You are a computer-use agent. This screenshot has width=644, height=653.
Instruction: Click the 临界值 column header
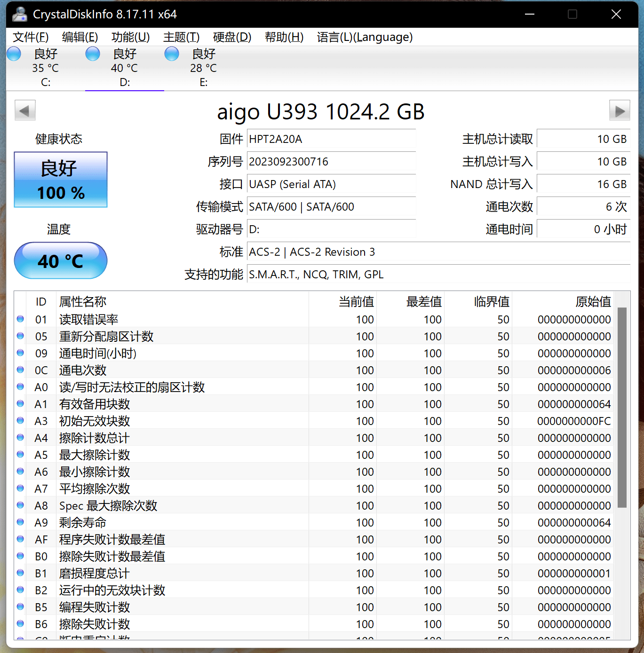click(478, 301)
